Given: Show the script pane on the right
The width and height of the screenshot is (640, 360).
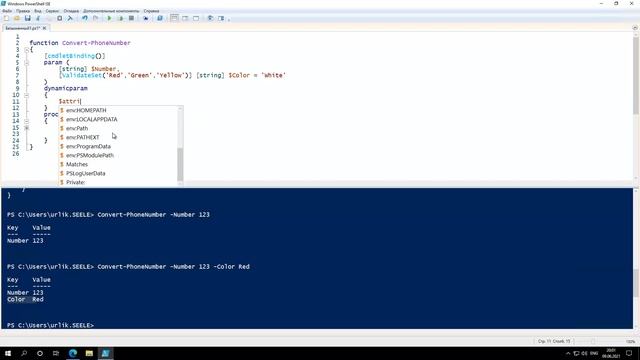Looking at the screenshot, I should [x=185, y=18].
